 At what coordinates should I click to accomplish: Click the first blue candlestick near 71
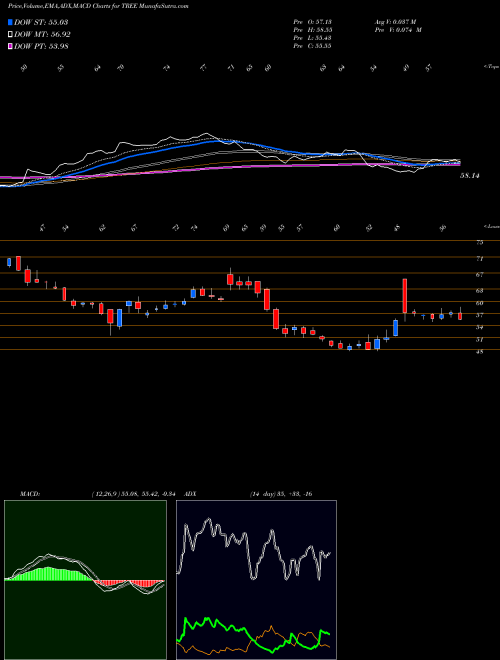[x=9, y=262]
